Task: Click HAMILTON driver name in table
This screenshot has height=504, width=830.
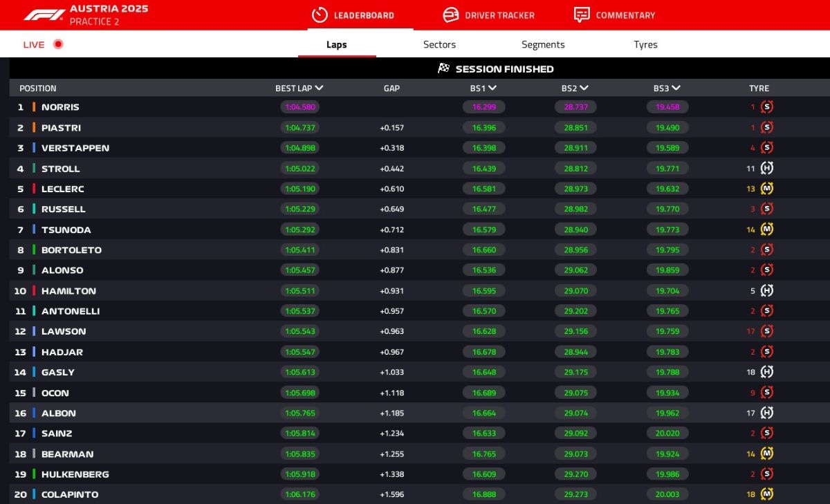Action: pos(68,291)
